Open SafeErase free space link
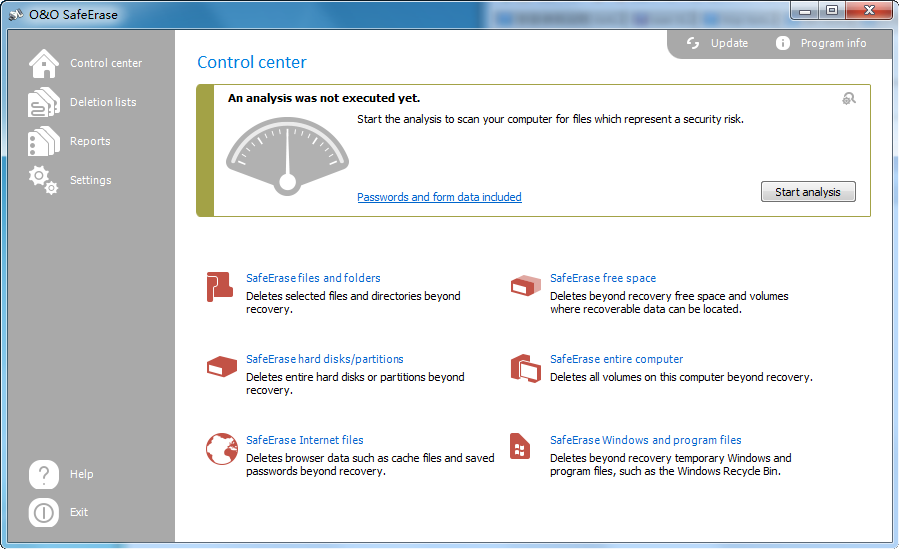Screen dimensions: 900x550 (x=603, y=278)
